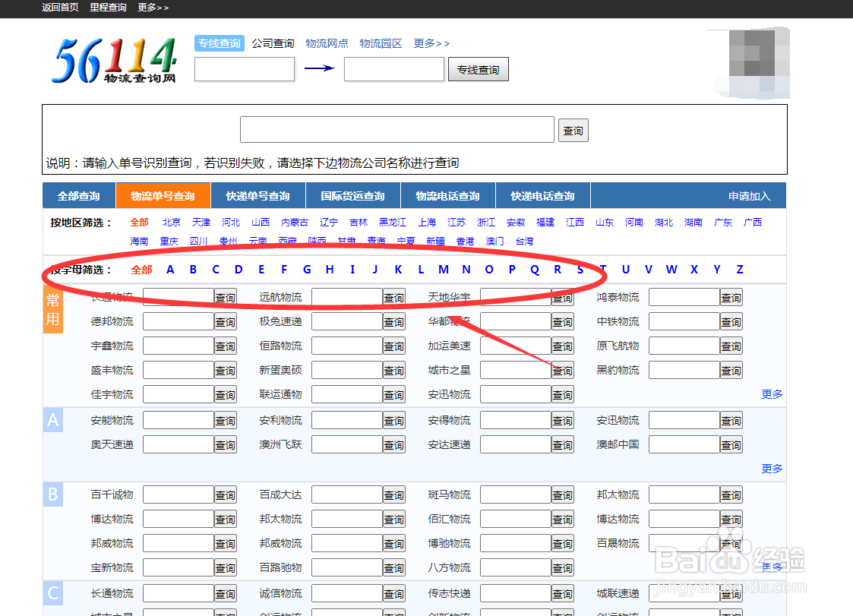This screenshot has height=616, width=853.
Task: Filter companies by letter H
Action: (x=330, y=270)
